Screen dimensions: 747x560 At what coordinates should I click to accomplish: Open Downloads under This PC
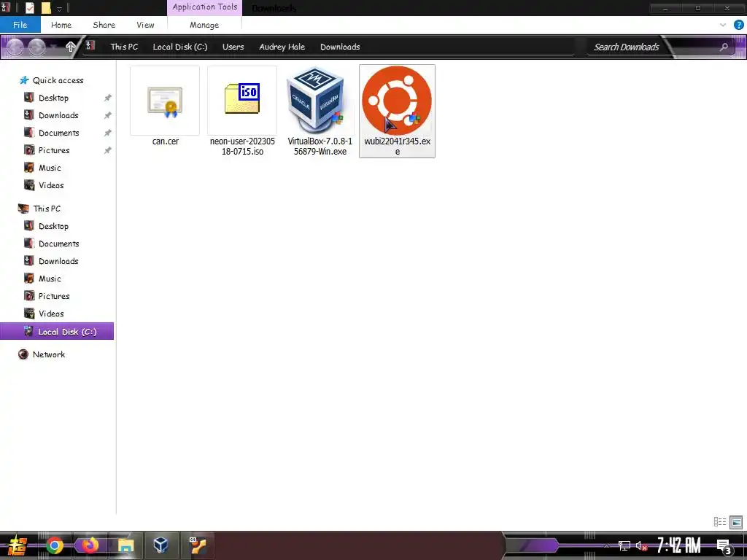point(57,261)
